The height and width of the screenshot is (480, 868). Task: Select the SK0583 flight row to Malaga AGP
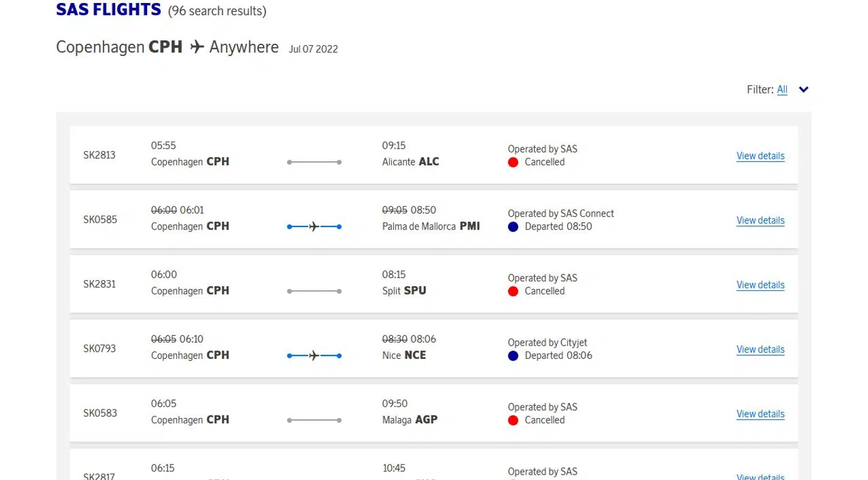click(x=433, y=413)
